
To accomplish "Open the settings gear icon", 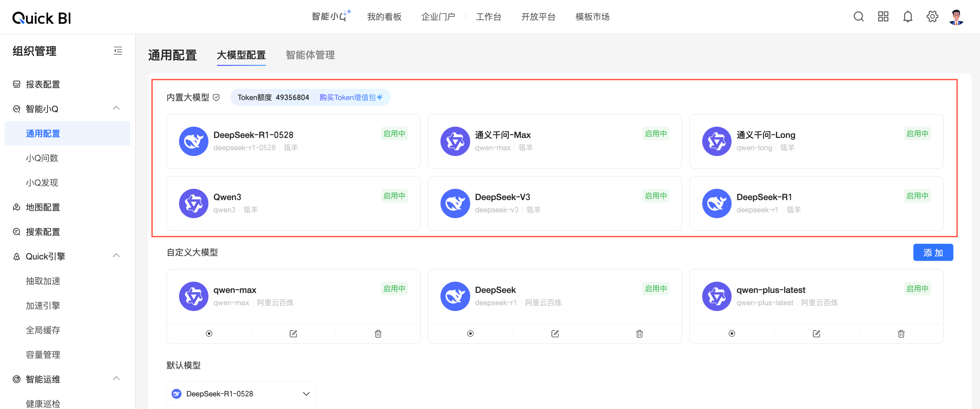I will point(932,16).
